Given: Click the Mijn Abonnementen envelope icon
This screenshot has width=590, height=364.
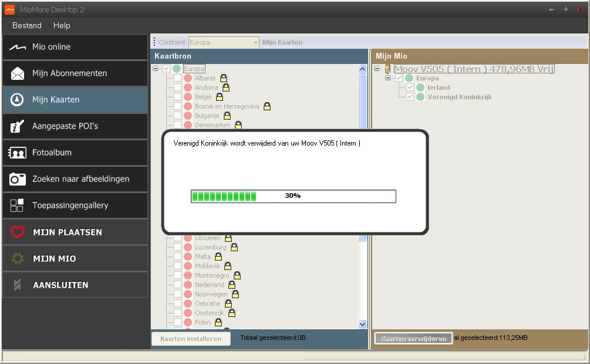Looking at the screenshot, I should click(x=17, y=73).
